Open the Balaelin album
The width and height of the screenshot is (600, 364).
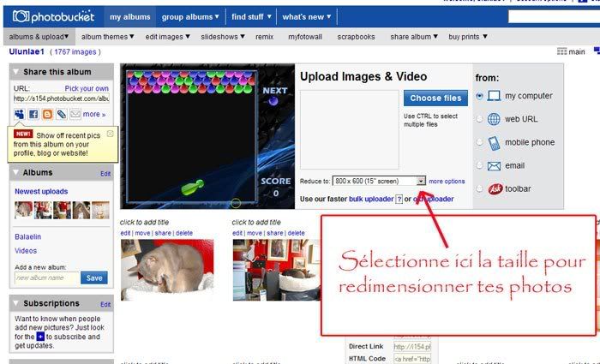point(28,236)
